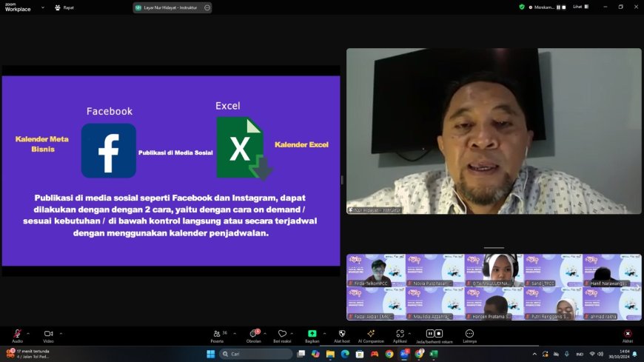Select ahmad rakha participant thumbnail
The width and height of the screenshot is (644, 362).
[612, 304]
